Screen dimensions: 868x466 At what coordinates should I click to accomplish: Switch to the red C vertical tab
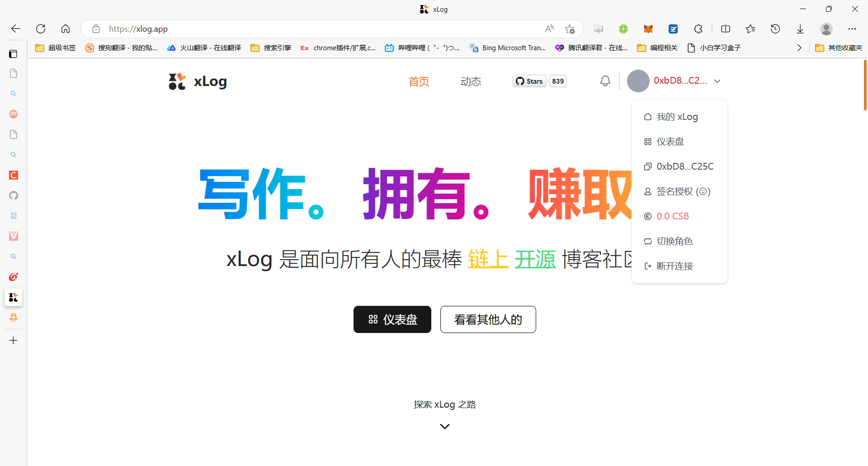click(x=14, y=175)
